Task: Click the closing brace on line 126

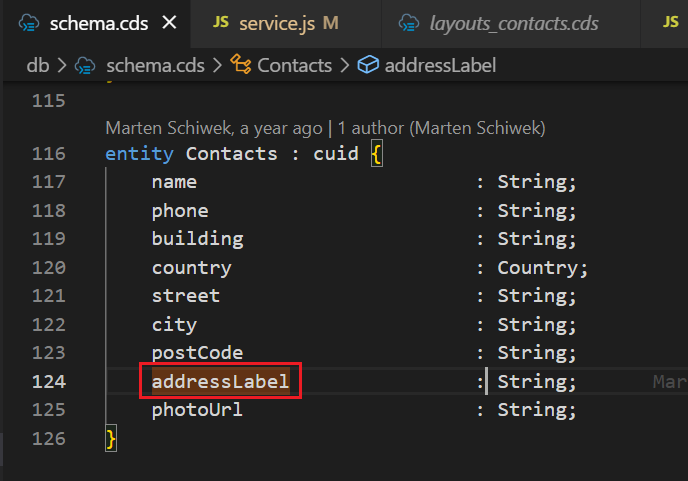Action: [x=111, y=439]
